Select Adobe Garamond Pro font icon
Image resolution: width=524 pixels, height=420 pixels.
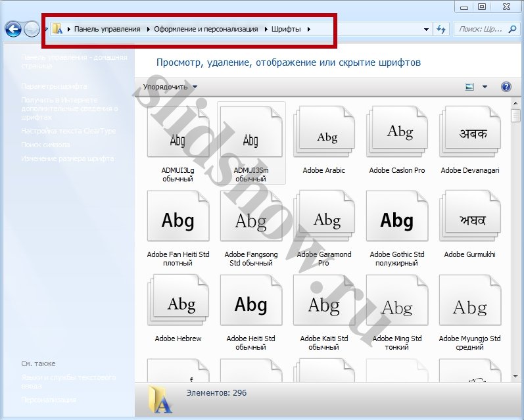coord(324,216)
